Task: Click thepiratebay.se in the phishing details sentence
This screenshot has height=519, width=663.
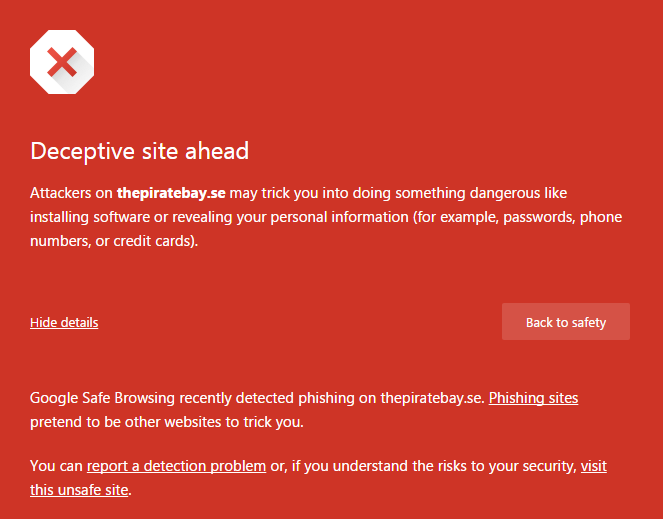Action: point(432,397)
